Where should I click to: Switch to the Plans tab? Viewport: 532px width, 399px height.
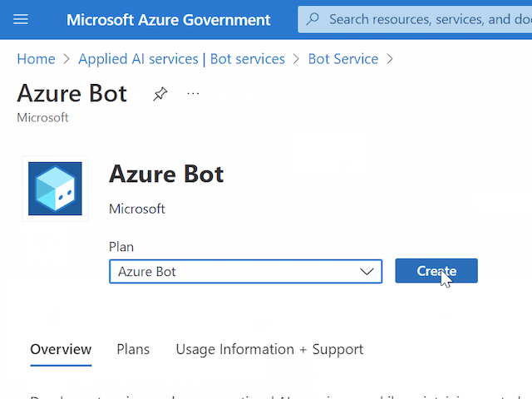(x=133, y=349)
